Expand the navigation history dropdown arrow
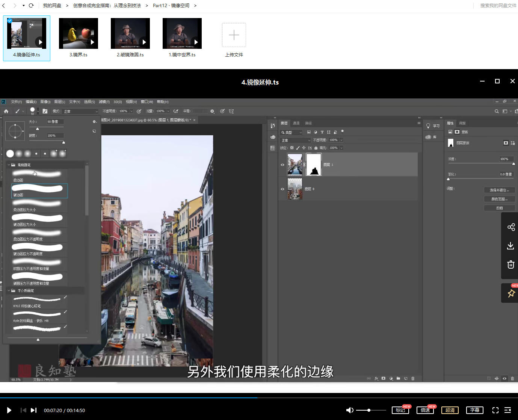The height and width of the screenshot is (420, 518). tap(23, 6)
